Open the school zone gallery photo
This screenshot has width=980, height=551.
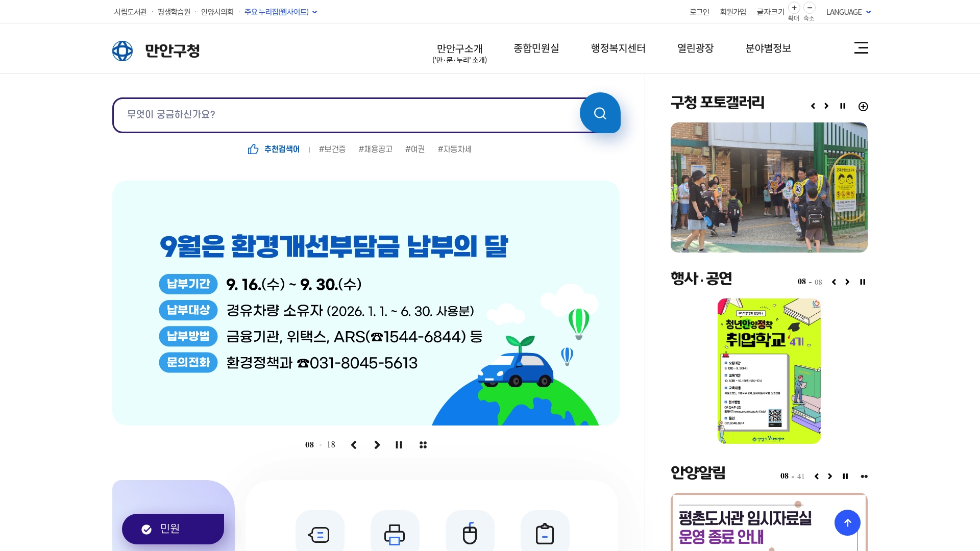[x=769, y=187]
